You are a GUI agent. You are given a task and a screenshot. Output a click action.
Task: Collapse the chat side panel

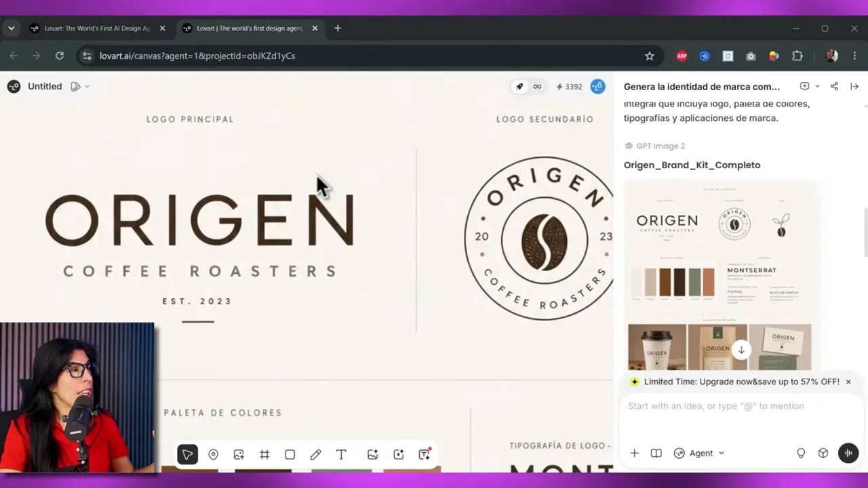[854, 87]
